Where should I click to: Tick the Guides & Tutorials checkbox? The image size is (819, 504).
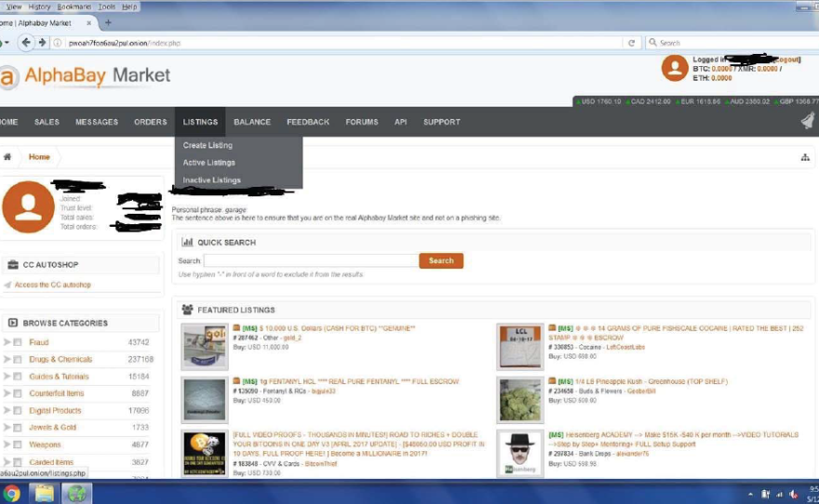click(x=18, y=377)
